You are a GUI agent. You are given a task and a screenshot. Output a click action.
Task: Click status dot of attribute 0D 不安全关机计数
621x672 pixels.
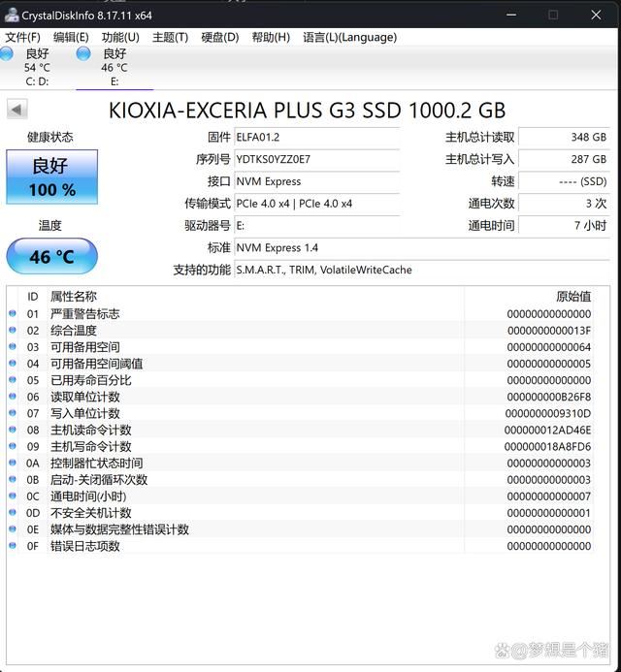(13, 513)
